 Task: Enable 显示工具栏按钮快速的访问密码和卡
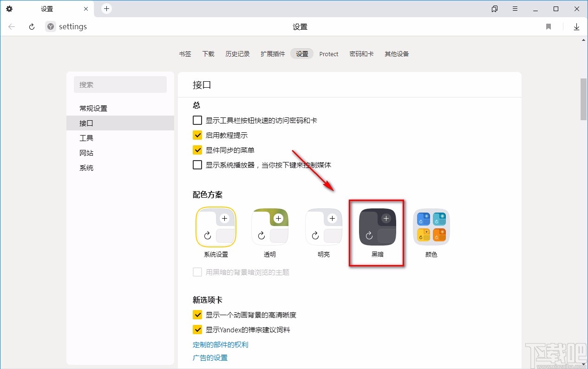[197, 120]
